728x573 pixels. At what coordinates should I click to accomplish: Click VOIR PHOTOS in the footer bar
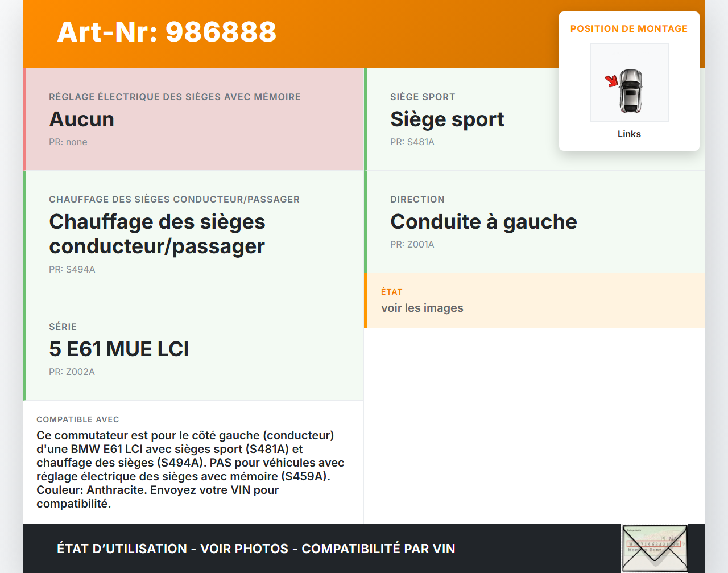tap(244, 549)
